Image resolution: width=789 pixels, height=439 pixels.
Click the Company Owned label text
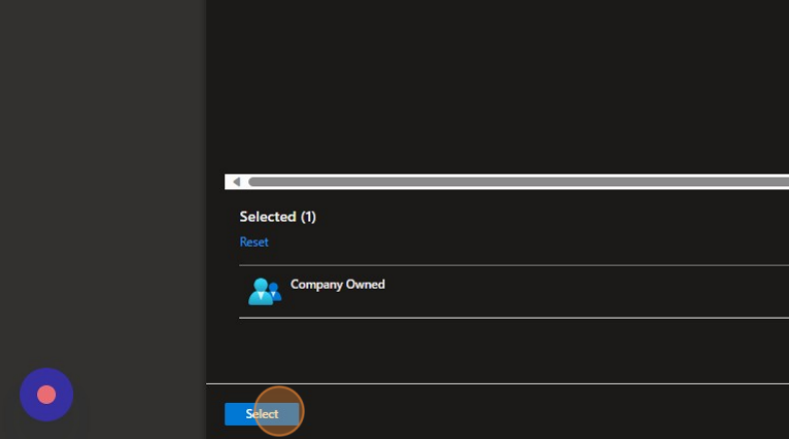tap(337, 284)
